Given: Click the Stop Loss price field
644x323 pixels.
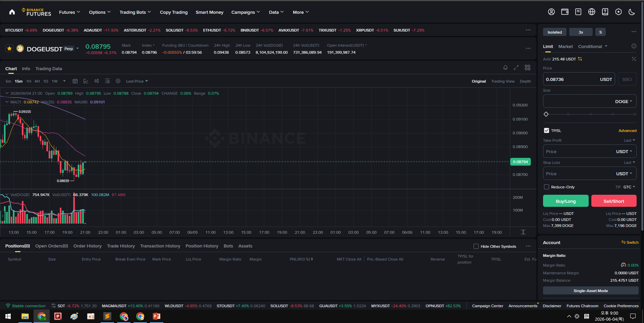Looking at the screenshot, I should click(x=590, y=174).
